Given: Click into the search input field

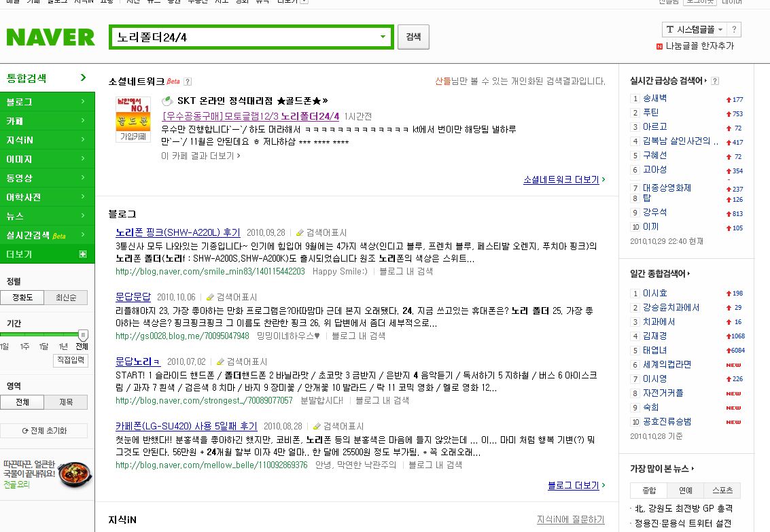Looking at the screenshot, I should point(245,37).
